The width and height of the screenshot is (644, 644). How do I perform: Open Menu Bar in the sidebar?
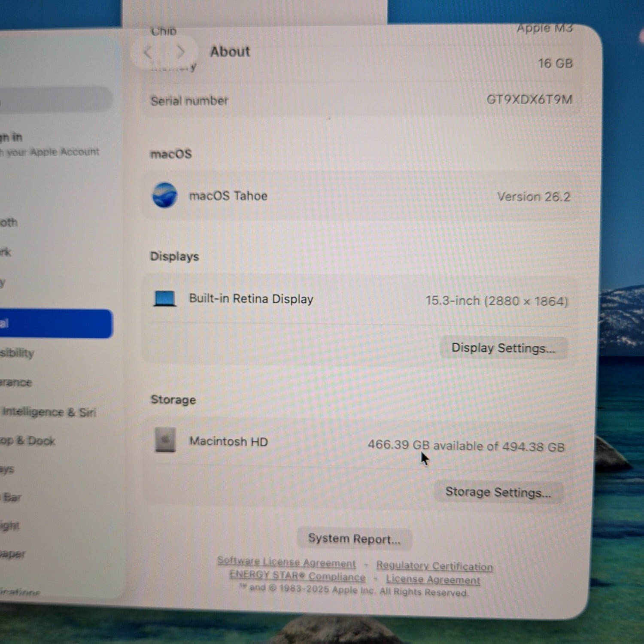11,497
